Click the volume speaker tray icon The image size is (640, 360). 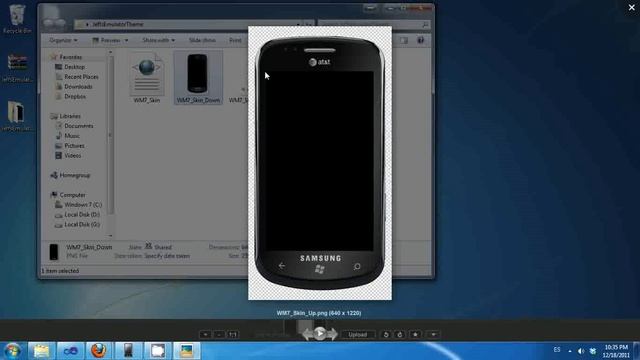[x=581, y=351]
